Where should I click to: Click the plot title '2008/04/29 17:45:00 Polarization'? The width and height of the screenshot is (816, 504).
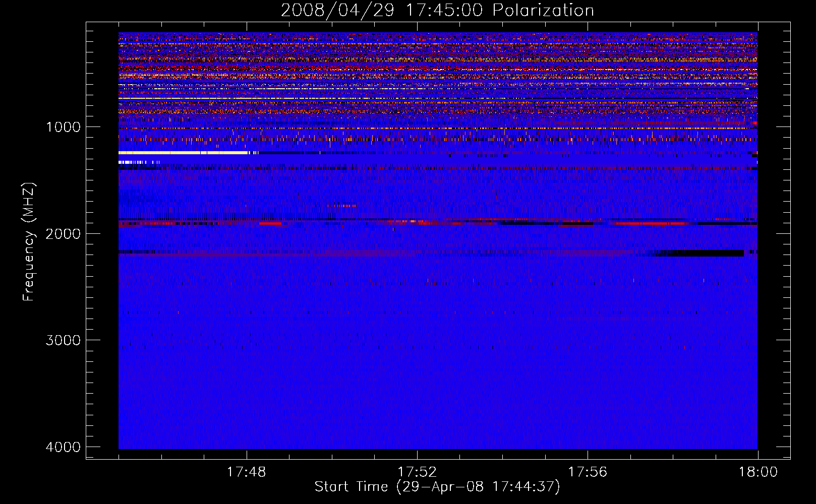(437, 11)
